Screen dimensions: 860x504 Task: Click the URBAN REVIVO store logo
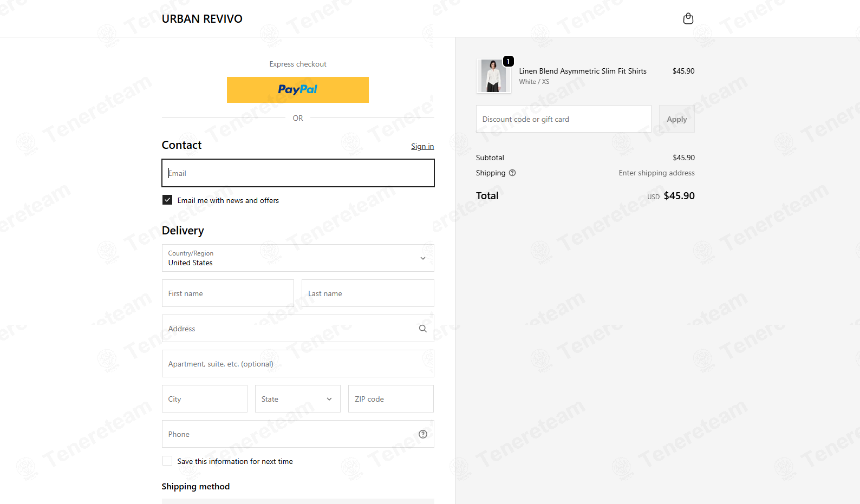(x=202, y=19)
